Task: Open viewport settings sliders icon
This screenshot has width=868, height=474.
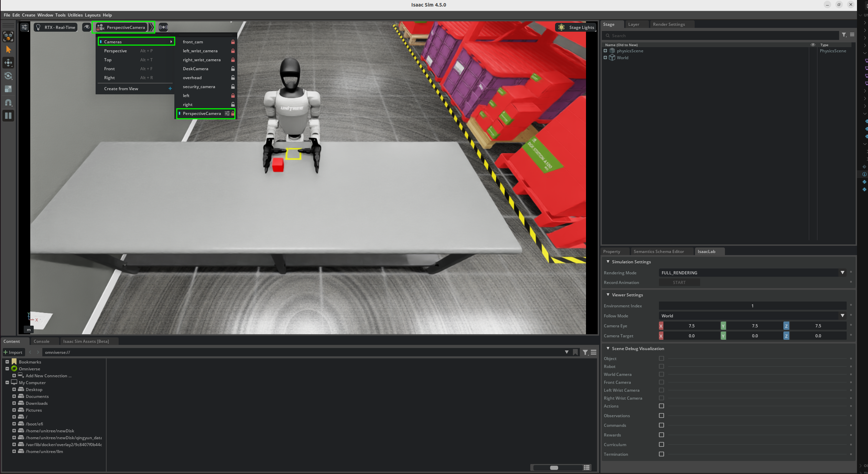Action: [x=24, y=27]
